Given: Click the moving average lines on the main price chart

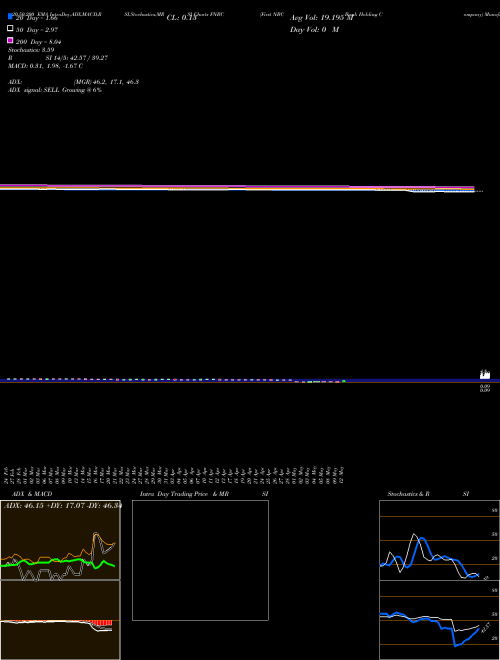Looking at the screenshot, I should pyautogui.click(x=237, y=188).
